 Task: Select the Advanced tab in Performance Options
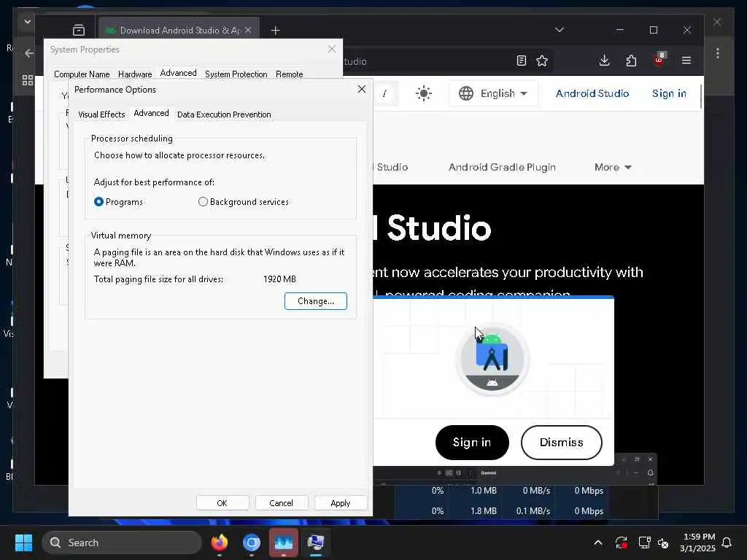151,113
